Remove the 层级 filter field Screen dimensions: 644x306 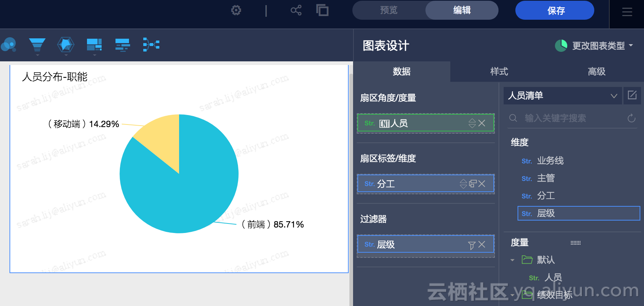[482, 244]
